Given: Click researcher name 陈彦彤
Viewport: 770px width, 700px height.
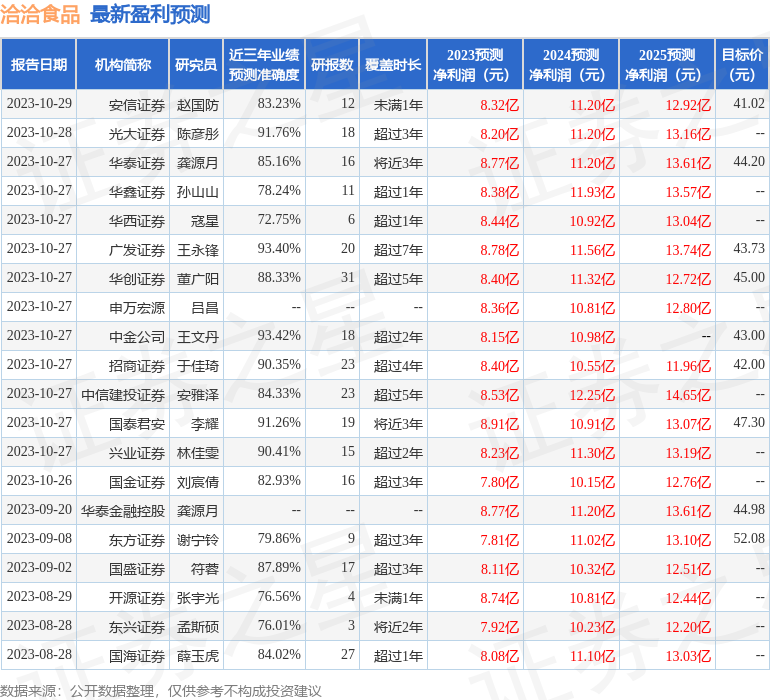Looking at the screenshot, I should click(x=197, y=134).
